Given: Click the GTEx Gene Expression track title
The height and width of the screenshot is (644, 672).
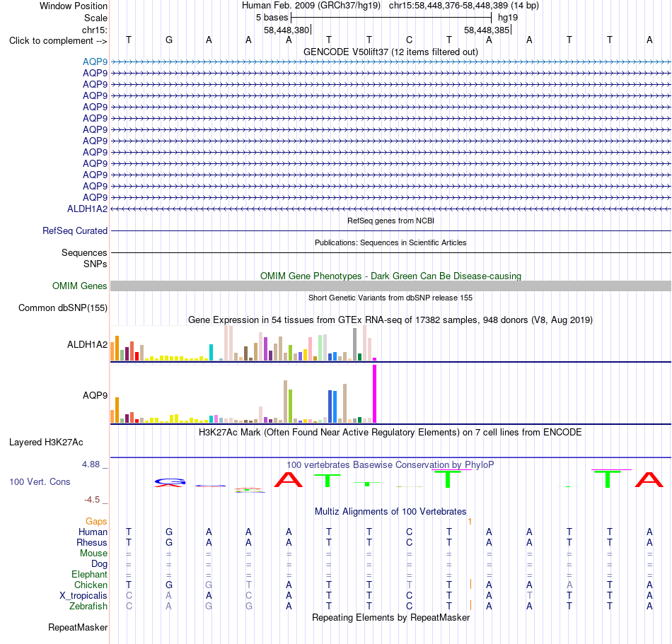Looking at the screenshot, I should point(390,320).
